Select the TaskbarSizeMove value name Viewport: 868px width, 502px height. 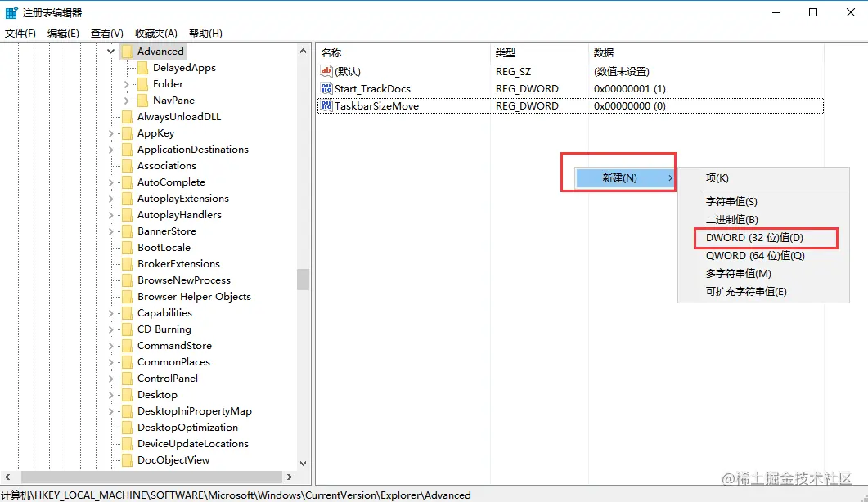click(376, 105)
